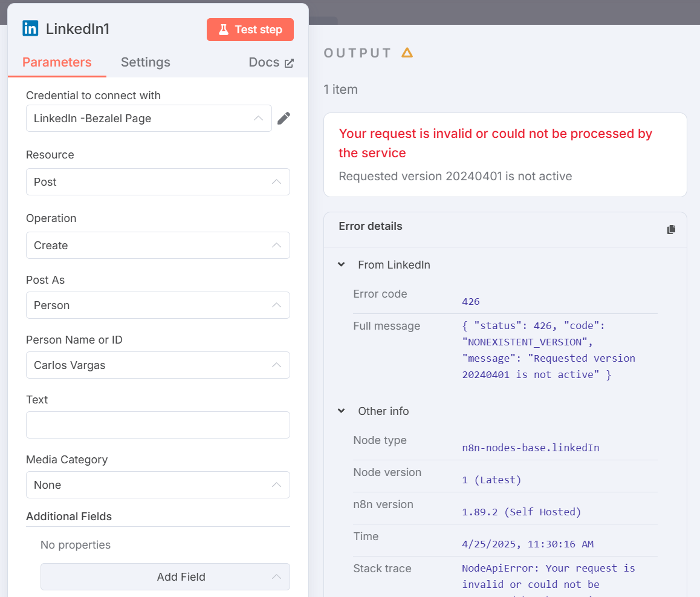
Task: Open the Operation dropdown showing Create
Action: click(158, 246)
